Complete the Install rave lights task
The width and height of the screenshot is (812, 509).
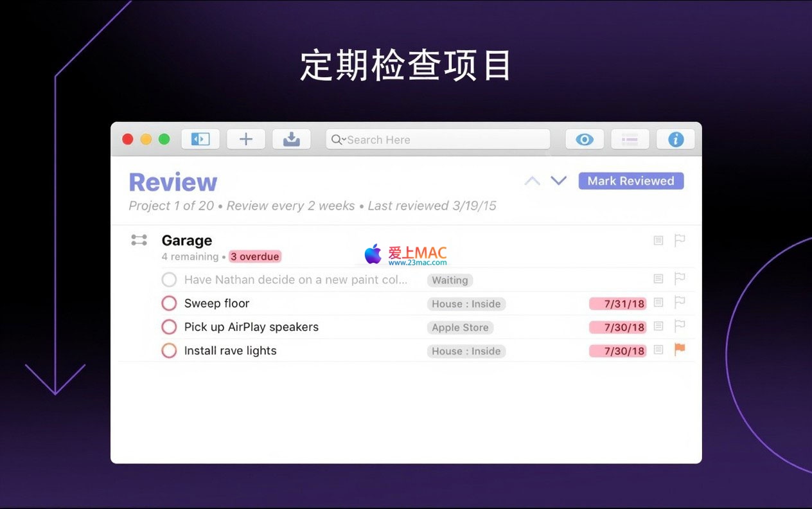tap(169, 351)
